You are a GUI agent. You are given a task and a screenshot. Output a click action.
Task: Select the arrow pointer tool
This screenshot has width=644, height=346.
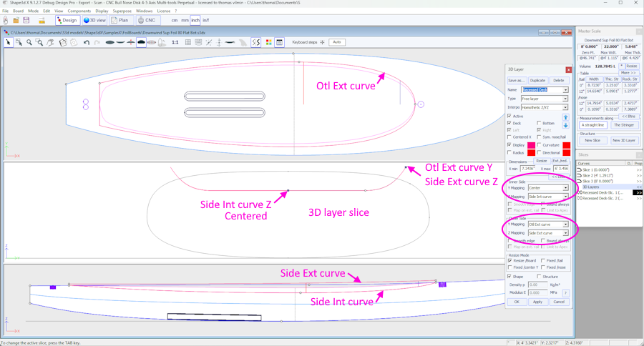pyautogui.click(x=9, y=43)
